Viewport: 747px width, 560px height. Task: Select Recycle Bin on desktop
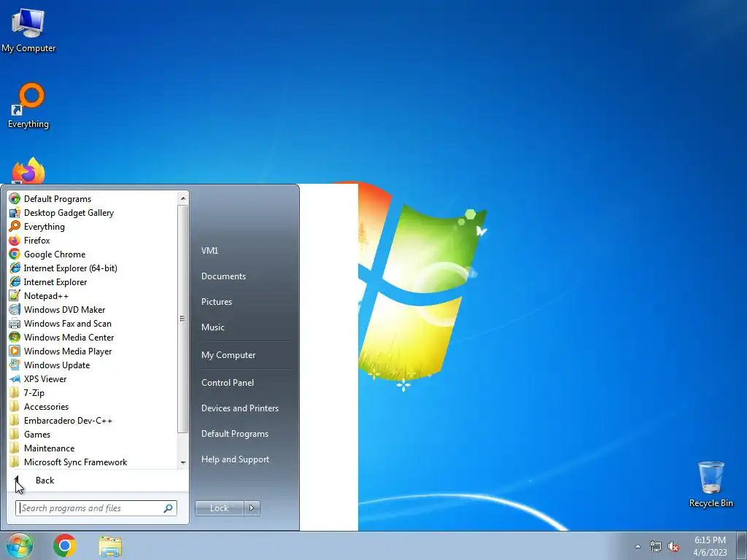[711, 484]
